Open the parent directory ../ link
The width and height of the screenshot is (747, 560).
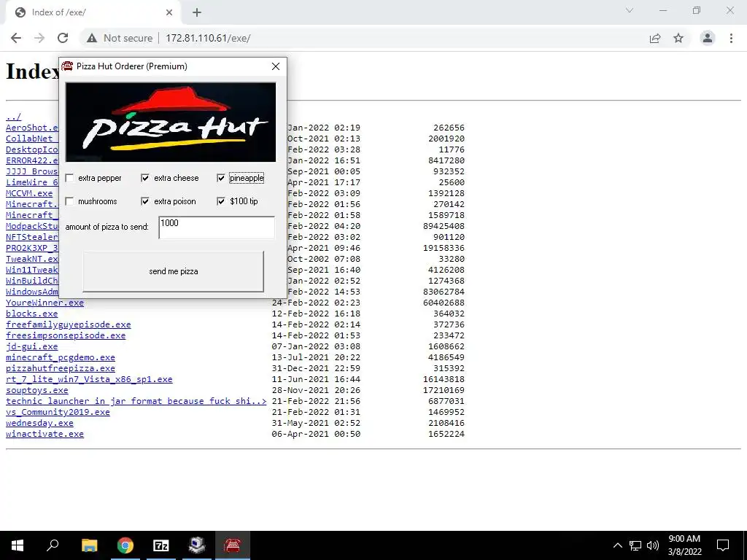coord(13,117)
